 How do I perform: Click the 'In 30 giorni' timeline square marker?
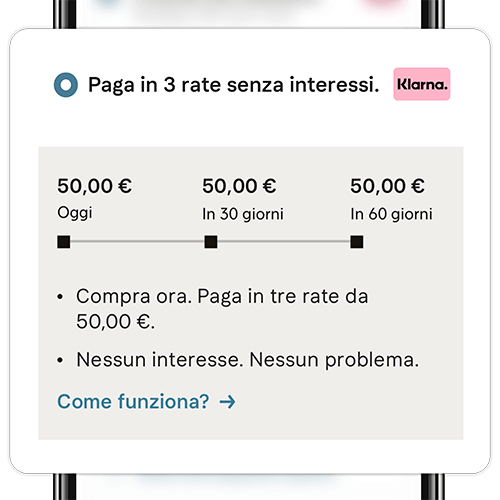211,242
